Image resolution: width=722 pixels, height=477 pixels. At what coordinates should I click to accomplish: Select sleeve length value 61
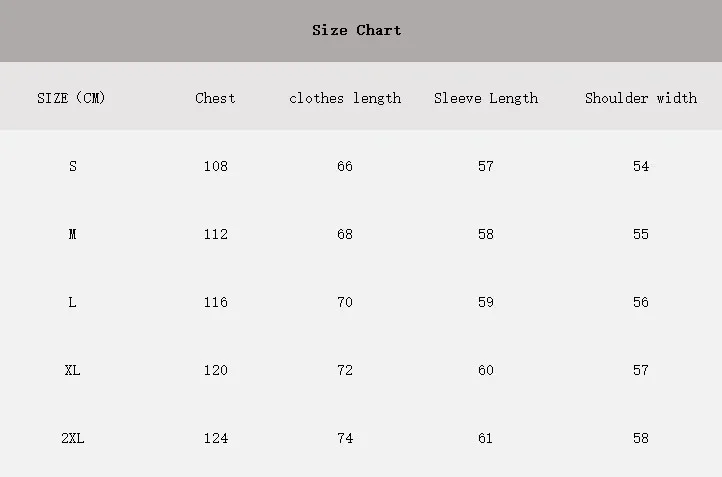tap(485, 438)
